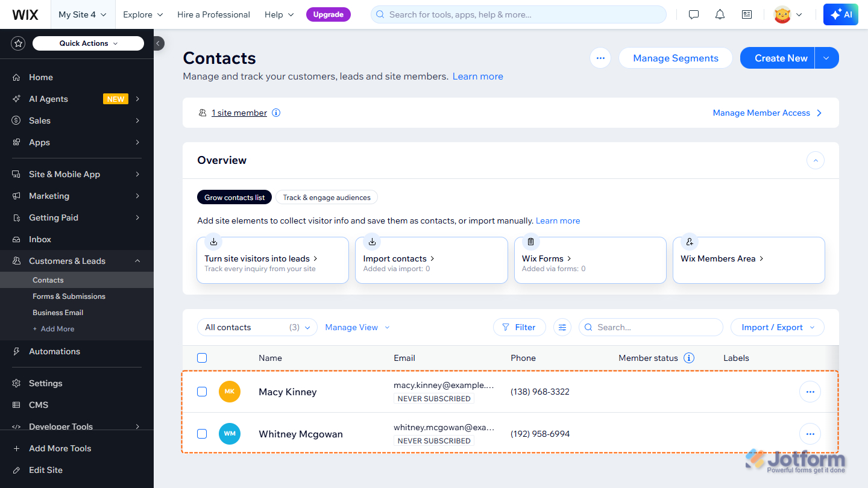This screenshot has height=488, width=868.
Task: Open the Import / Export dropdown
Action: coord(778,327)
